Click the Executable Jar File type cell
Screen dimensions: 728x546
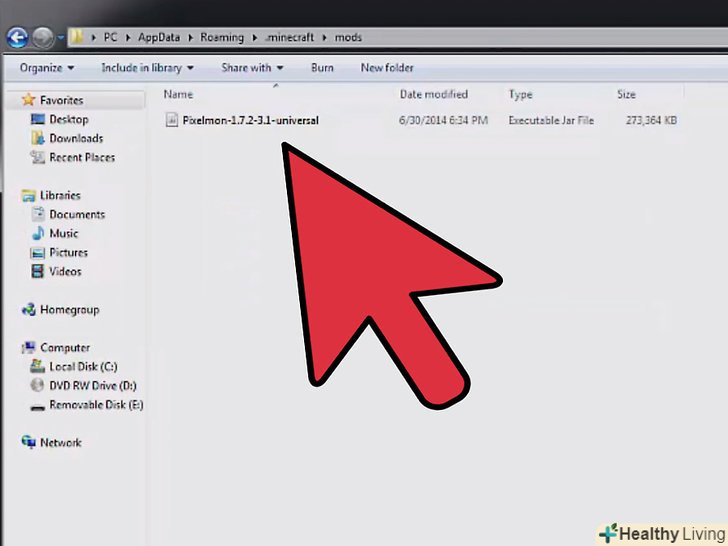click(x=551, y=120)
